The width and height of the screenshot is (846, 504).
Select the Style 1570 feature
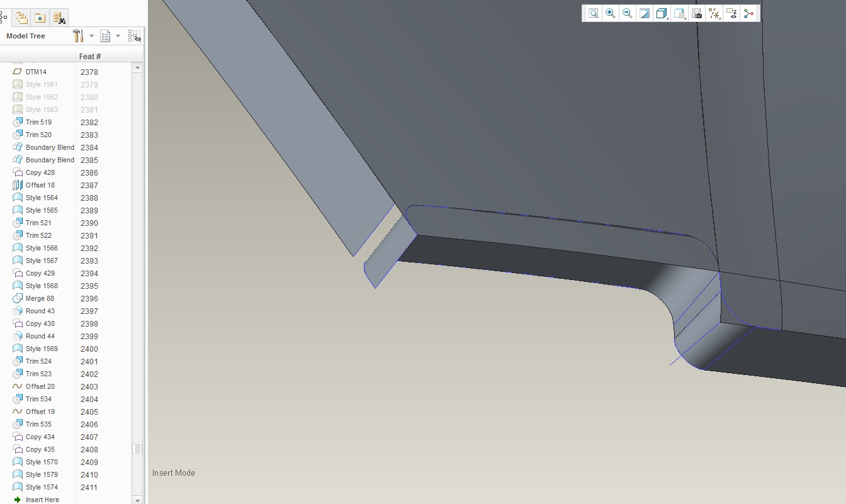(42, 462)
